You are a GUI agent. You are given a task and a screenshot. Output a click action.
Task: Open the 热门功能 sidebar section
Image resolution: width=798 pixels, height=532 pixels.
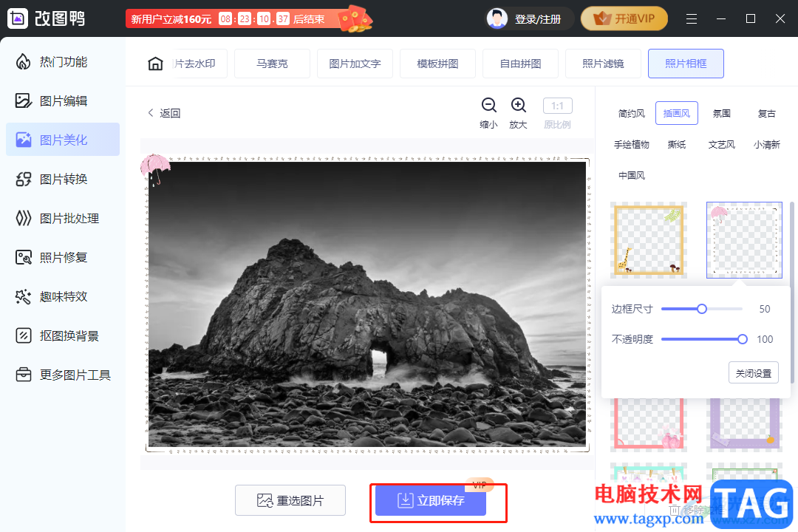point(63,62)
